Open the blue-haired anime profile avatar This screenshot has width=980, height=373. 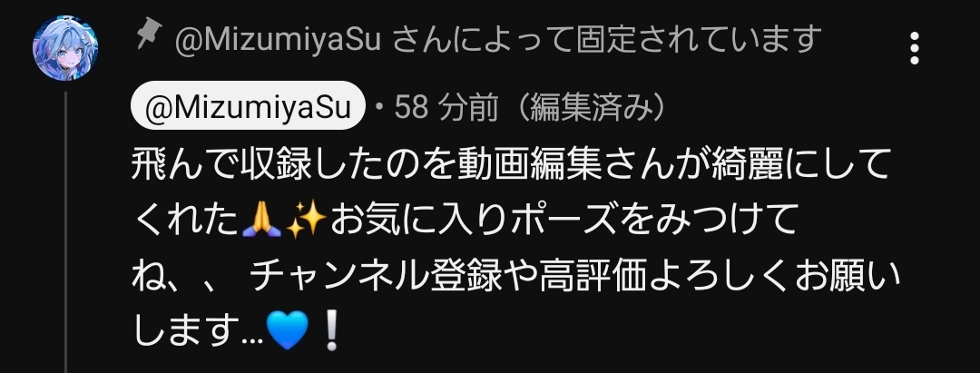pos(65,48)
